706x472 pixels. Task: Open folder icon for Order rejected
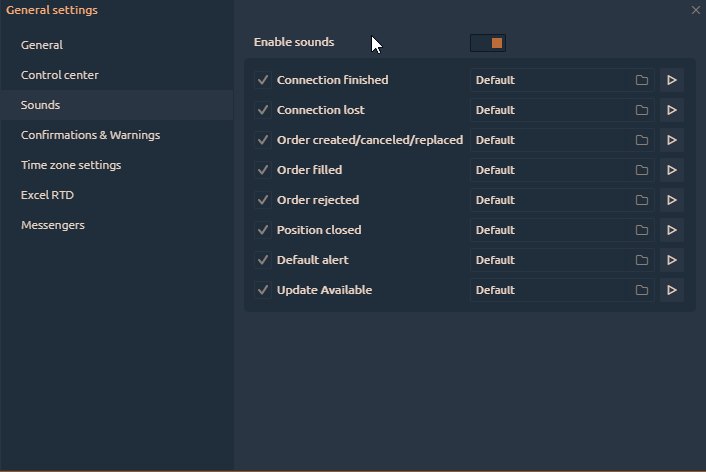[642, 200]
